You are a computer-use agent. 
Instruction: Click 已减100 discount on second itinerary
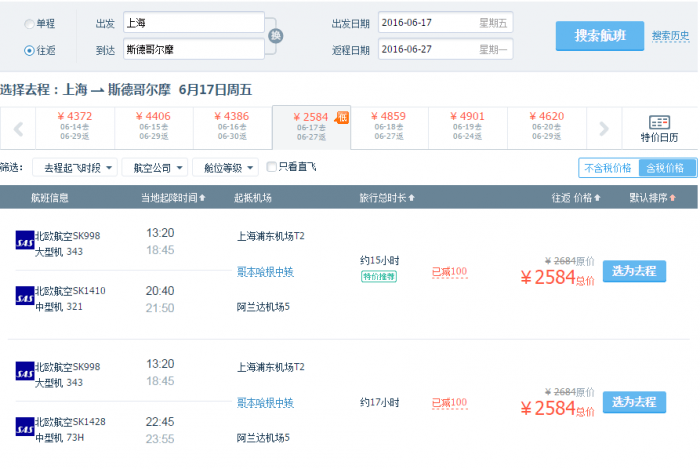coord(450,403)
